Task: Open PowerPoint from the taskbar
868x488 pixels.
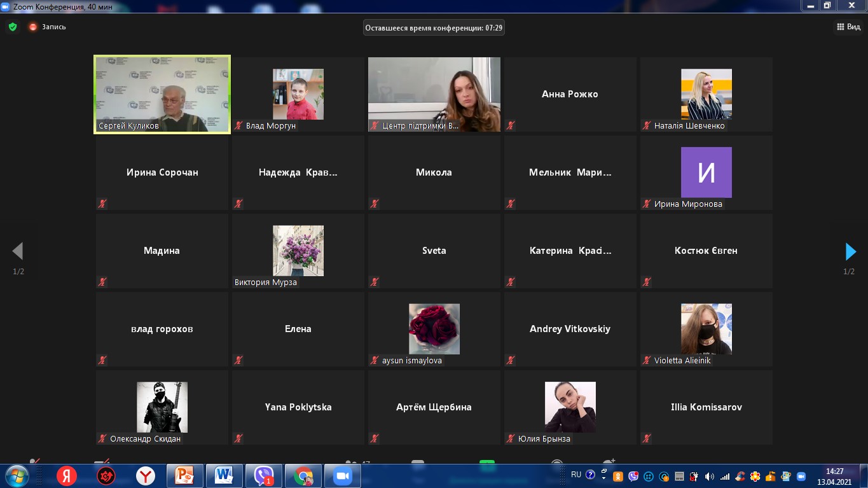Action: point(184,476)
